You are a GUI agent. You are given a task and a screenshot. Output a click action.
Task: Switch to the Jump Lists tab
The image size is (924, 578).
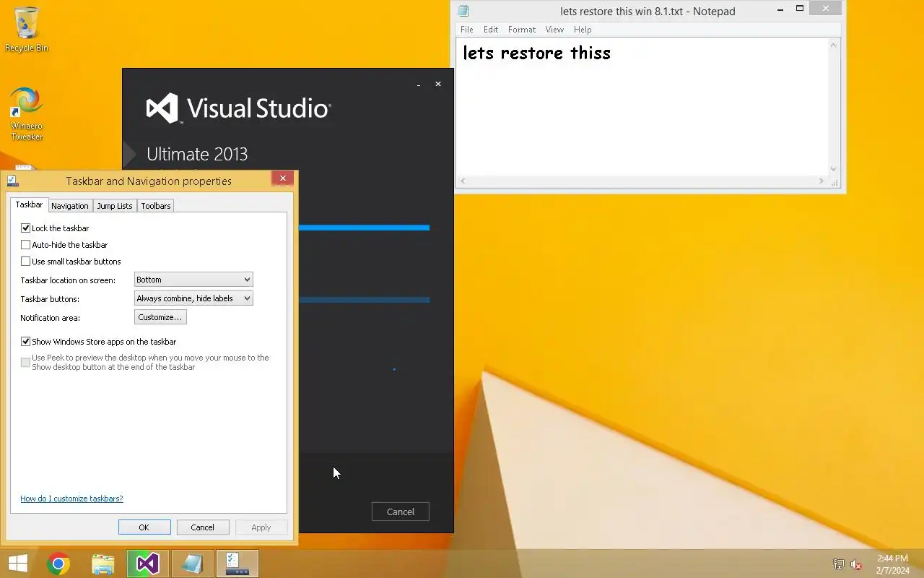[x=115, y=206]
